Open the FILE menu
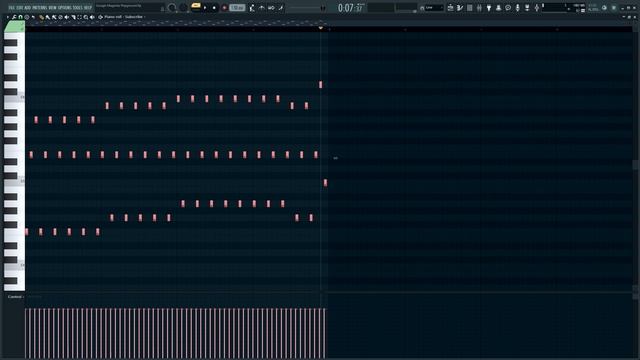640x360 pixels. pos(12,8)
